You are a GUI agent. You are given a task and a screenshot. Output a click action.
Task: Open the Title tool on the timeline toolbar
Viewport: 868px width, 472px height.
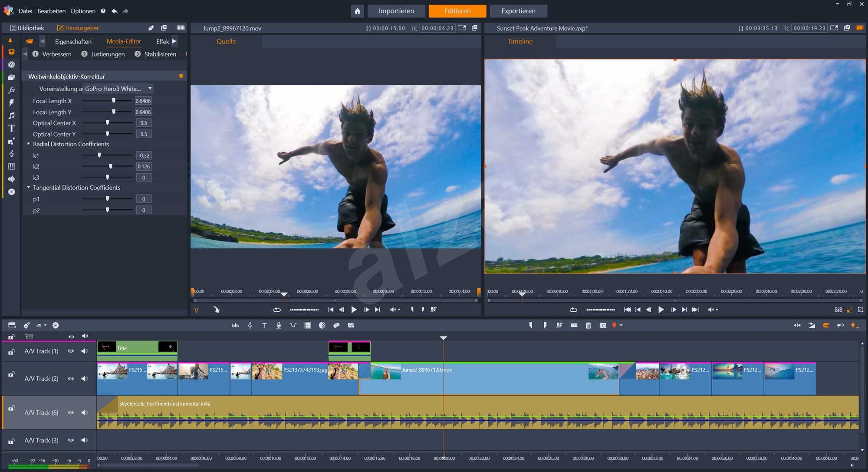(264, 325)
